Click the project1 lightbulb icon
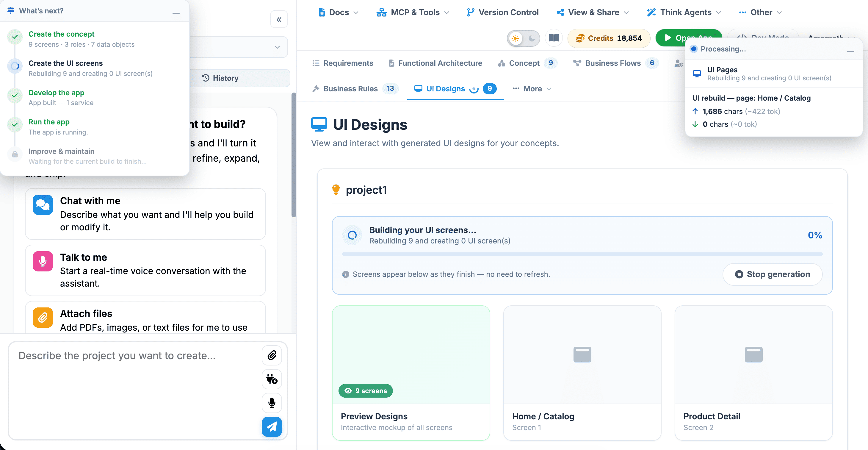 point(336,190)
